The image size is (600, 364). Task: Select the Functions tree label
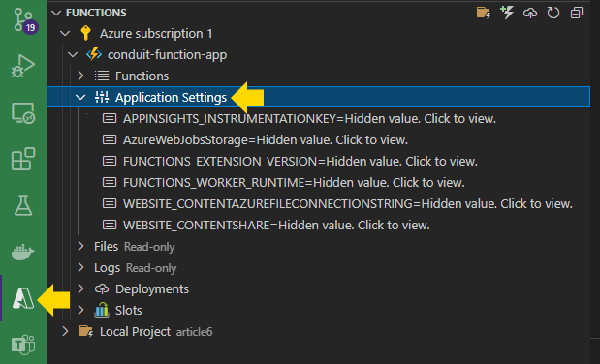click(142, 76)
